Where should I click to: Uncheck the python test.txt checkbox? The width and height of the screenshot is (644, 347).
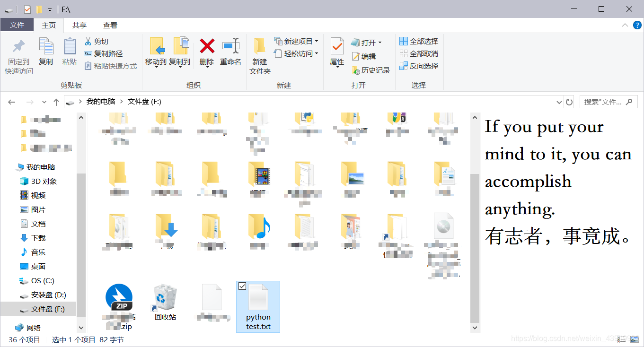(242, 286)
